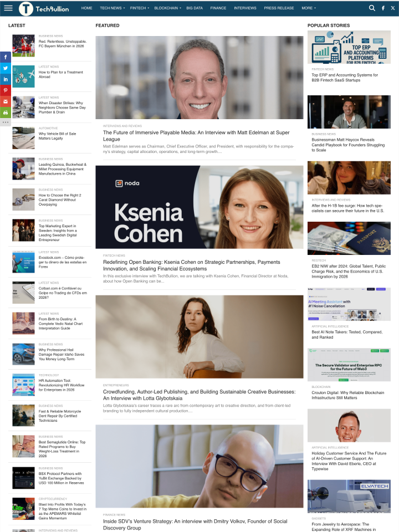Open the hamburger menu icon
Viewport: 399px width, 532px height.
pyautogui.click(x=8, y=8)
